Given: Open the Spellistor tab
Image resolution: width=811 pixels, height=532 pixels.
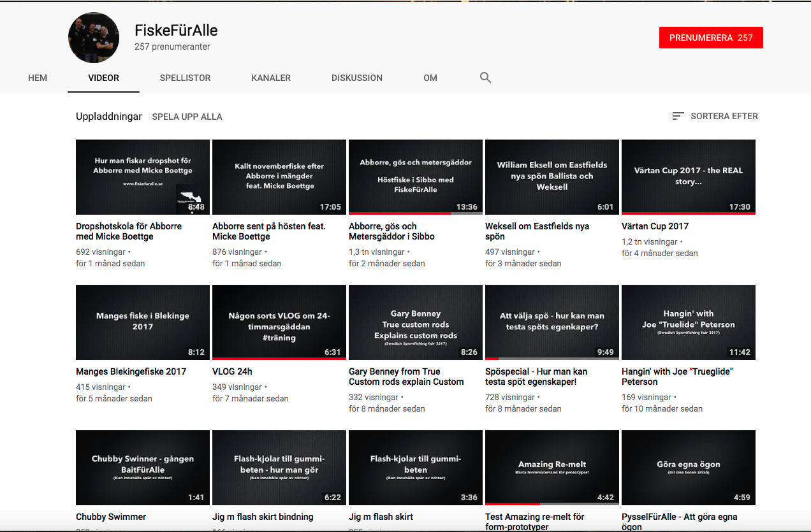Looking at the screenshot, I should click(x=185, y=78).
